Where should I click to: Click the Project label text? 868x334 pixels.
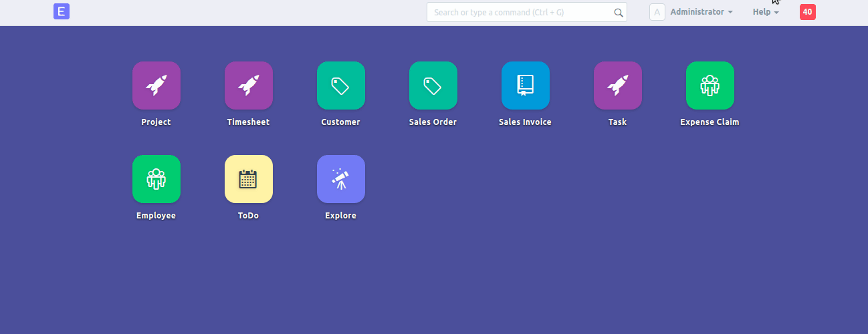156,122
